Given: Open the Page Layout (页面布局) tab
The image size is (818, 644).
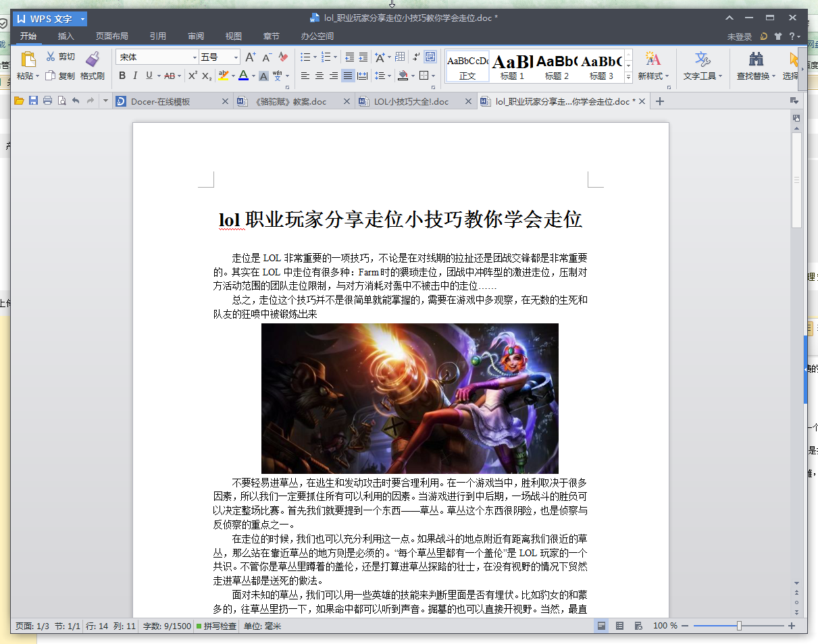Looking at the screenshot, I should (111, 36).
